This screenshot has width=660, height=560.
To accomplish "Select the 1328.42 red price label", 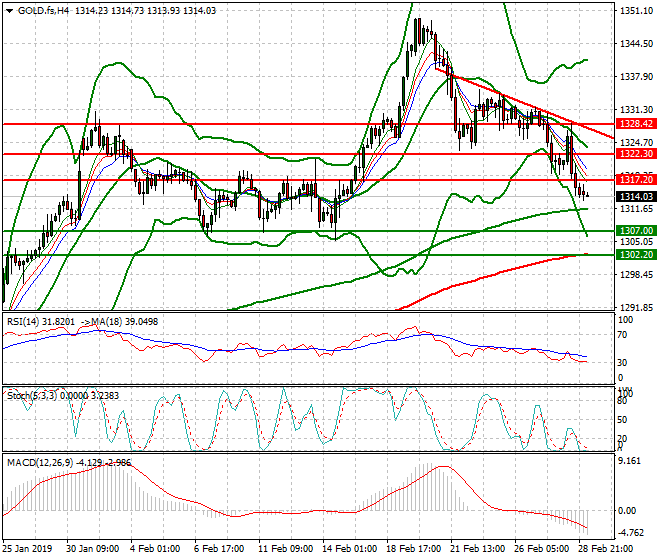I will tap(634, 124).
